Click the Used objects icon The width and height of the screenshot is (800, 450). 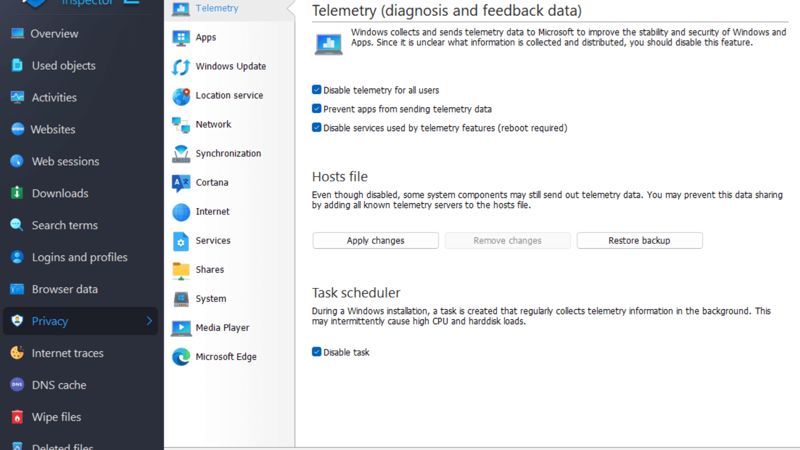[17, 65]
